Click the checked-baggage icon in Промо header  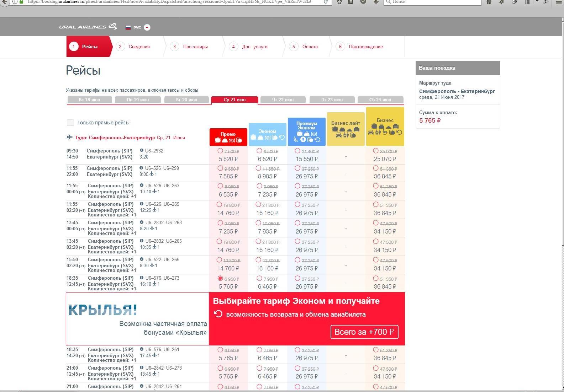pos(217,140)
